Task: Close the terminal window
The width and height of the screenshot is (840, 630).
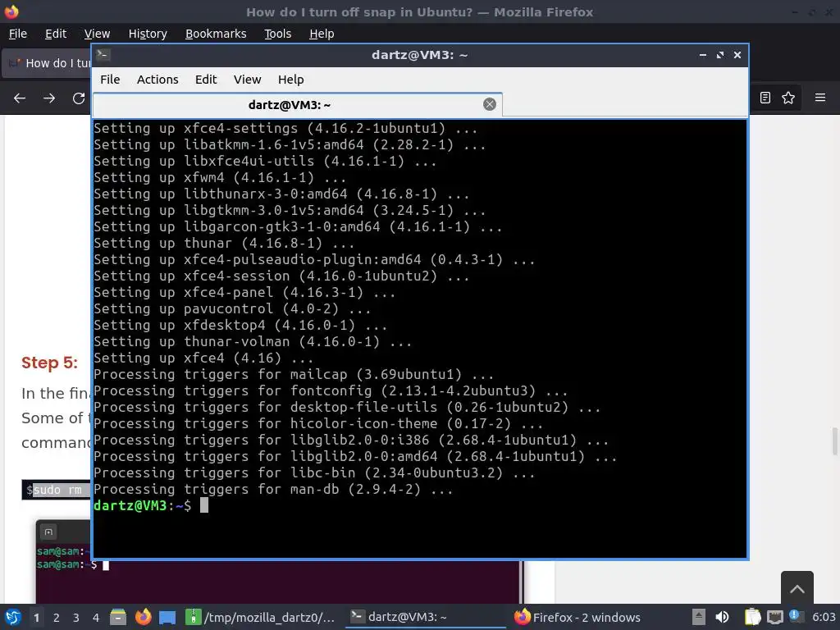Action: click(x=737, y=55)
